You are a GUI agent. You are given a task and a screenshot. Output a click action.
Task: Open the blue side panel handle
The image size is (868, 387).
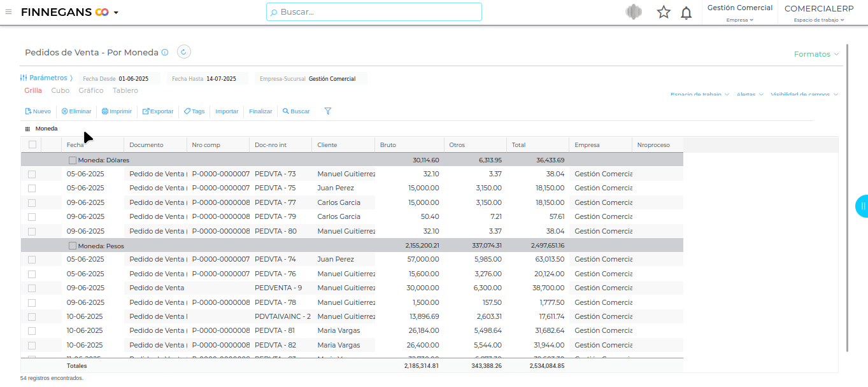pyautogui.click(x=862, y=206)
